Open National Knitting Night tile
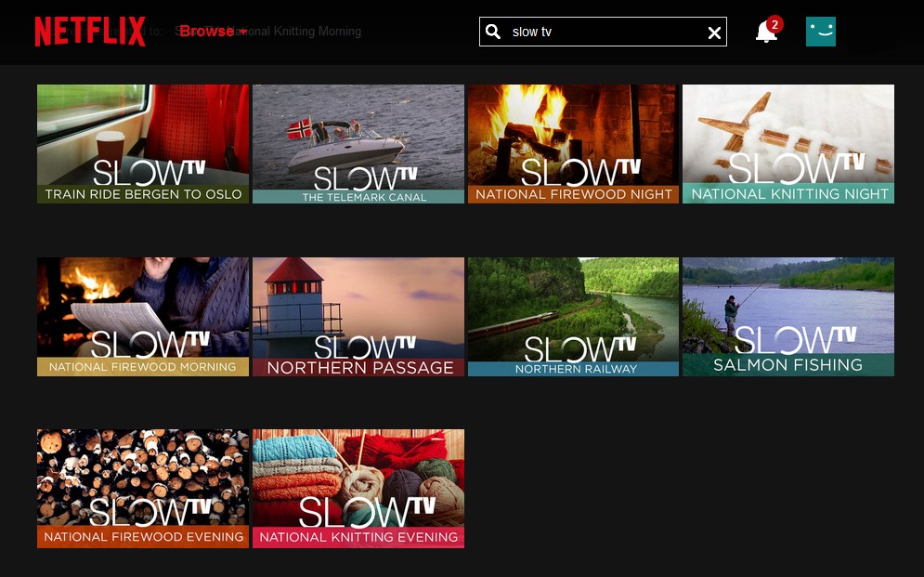 (788, 144)
